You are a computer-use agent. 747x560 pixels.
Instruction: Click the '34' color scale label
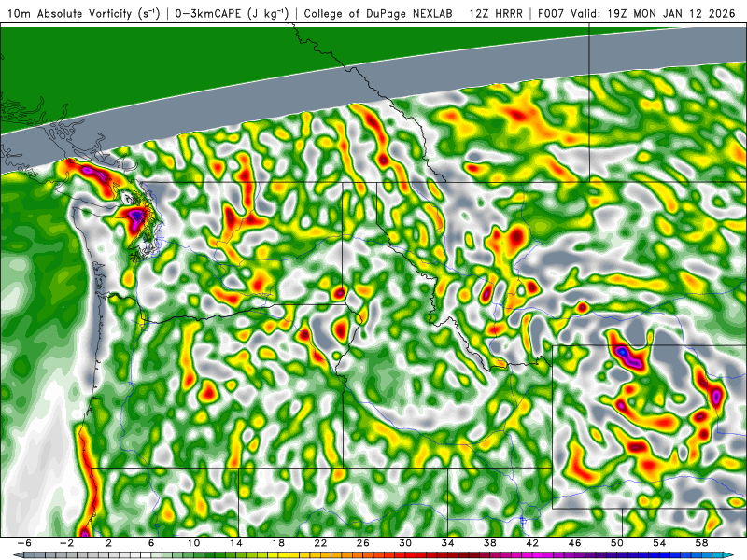(447, 543)
